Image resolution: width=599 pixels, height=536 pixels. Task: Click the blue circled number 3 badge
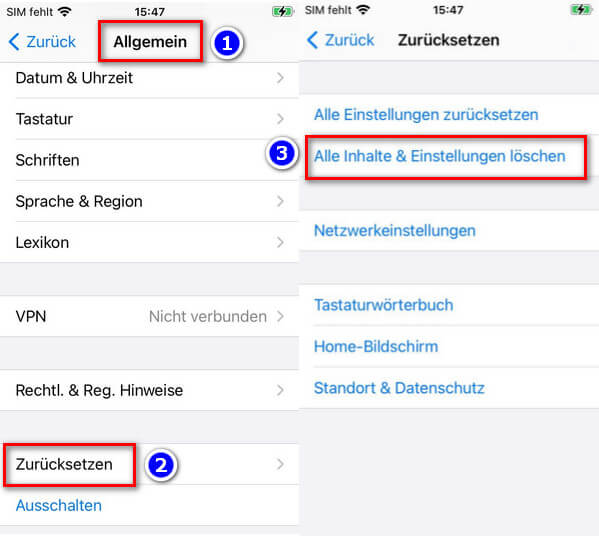[282, 153]
